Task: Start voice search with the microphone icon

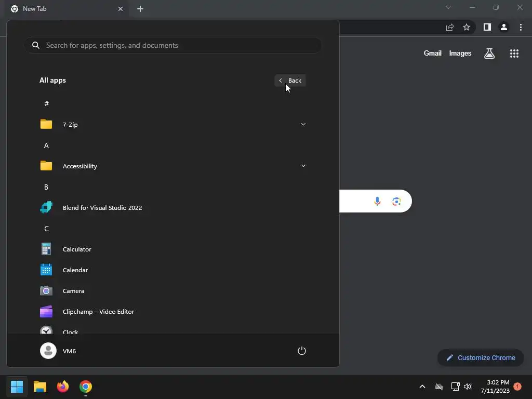Action: click(x=377, y=201)
